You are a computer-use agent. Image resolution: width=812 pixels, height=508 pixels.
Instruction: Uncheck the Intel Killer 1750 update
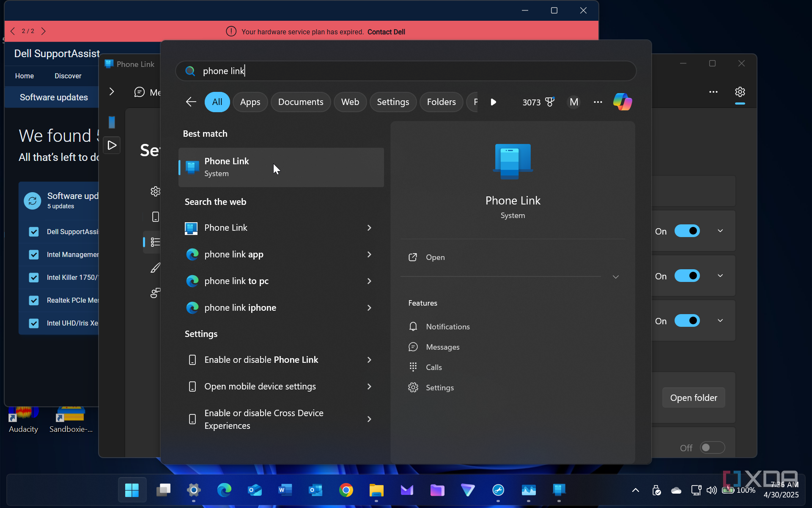coord(34,277)
